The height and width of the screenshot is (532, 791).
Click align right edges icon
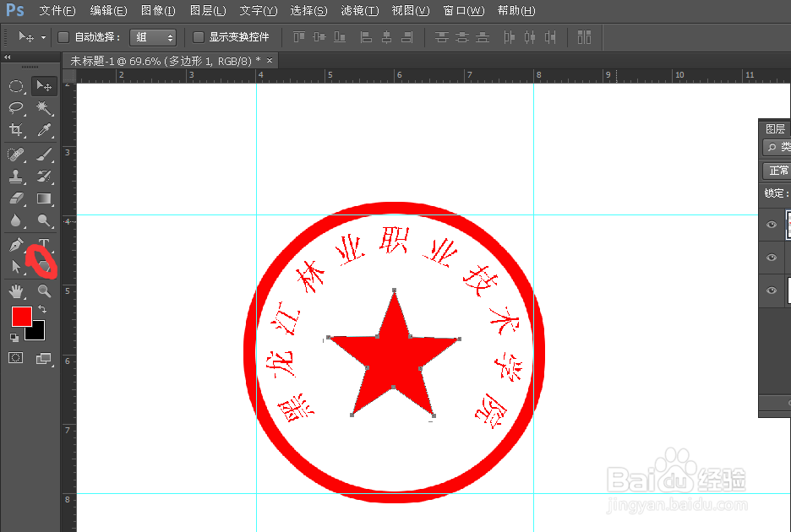tap(406, 37)
